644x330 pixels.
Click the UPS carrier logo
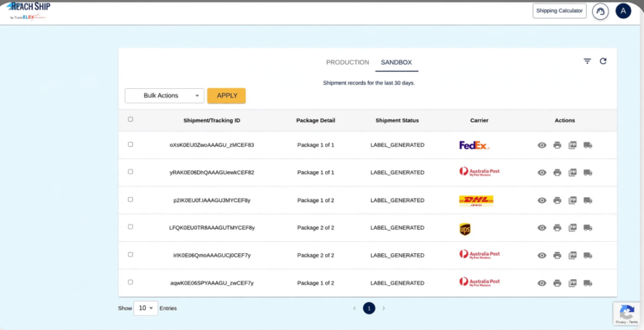465,229
